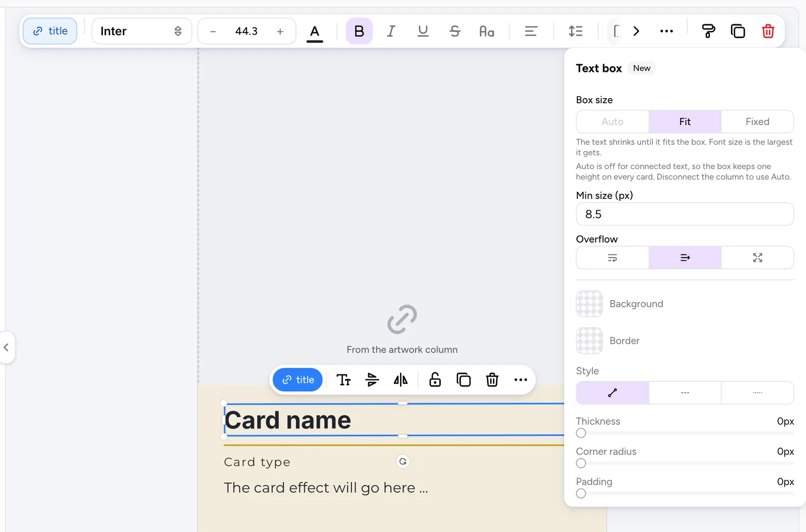Click the flip mirror icon in floating toolbar
This screenshot has width=806, height=532.
(400, 380)
